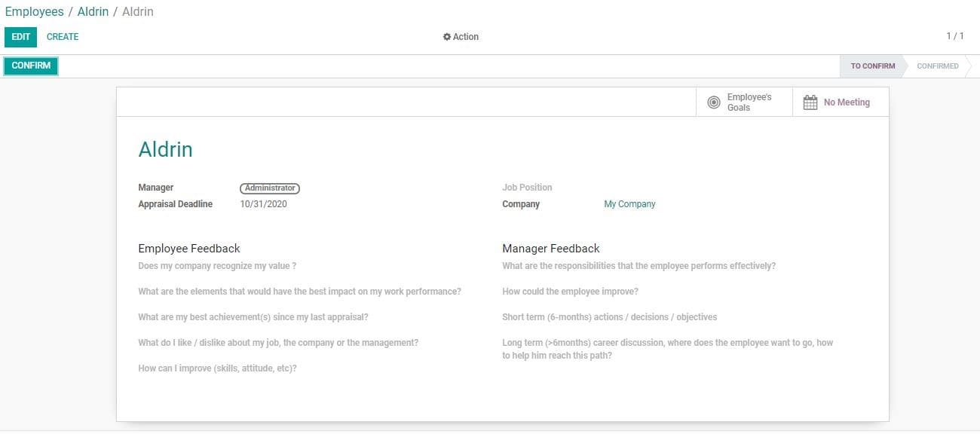The height and width of the screenshot is (440, 980).
Task: Click the 'Long term (>6months) career discussion' text
Action: 668,349
